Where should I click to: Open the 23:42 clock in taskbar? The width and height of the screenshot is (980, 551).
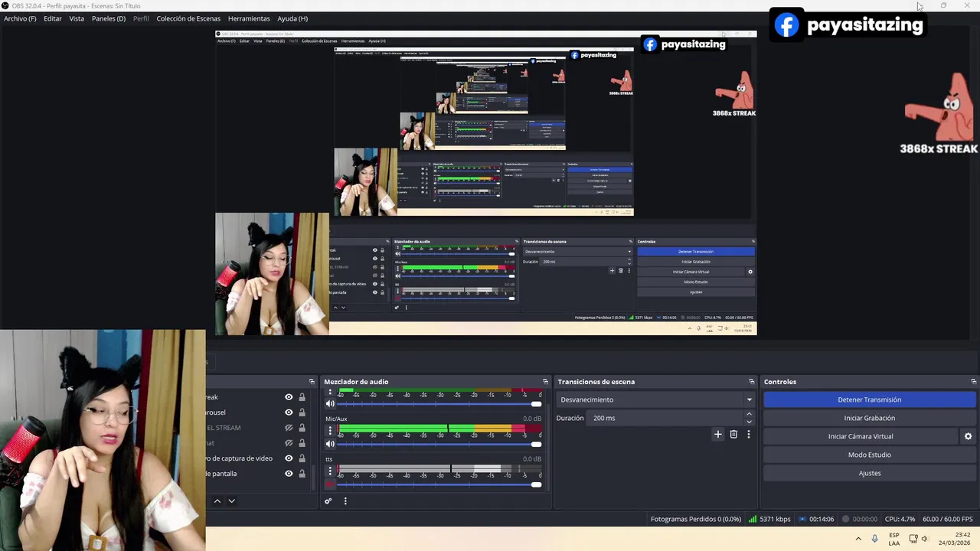955,539
